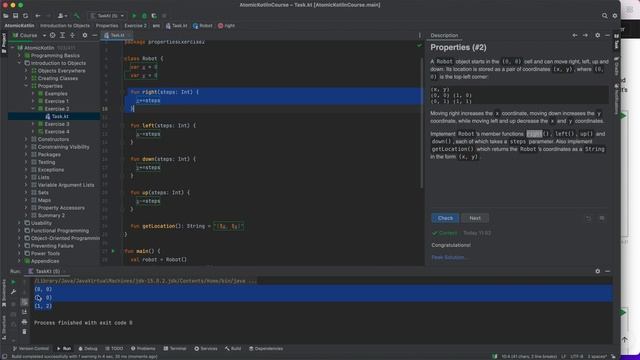Expand the Constructors lesson

26,139
